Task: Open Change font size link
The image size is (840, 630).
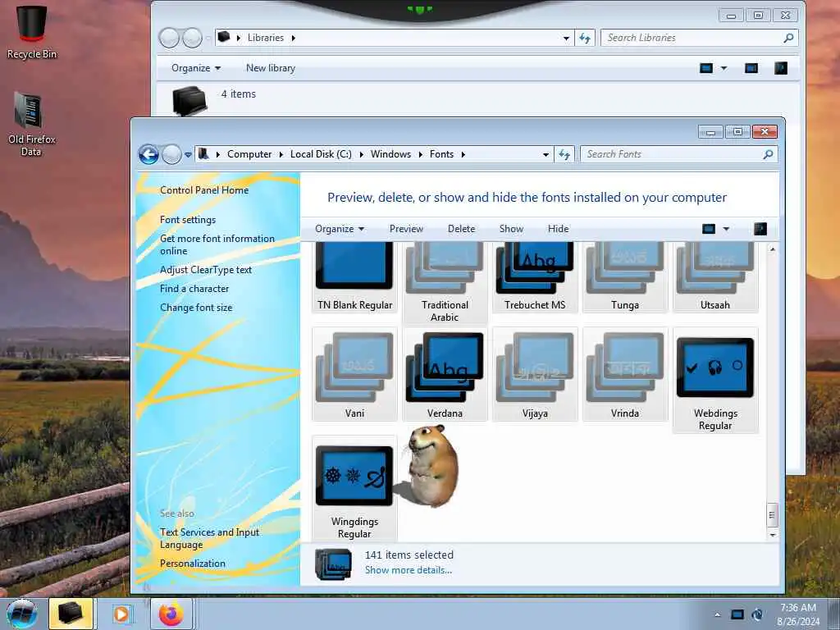Action: pos(196,308)
